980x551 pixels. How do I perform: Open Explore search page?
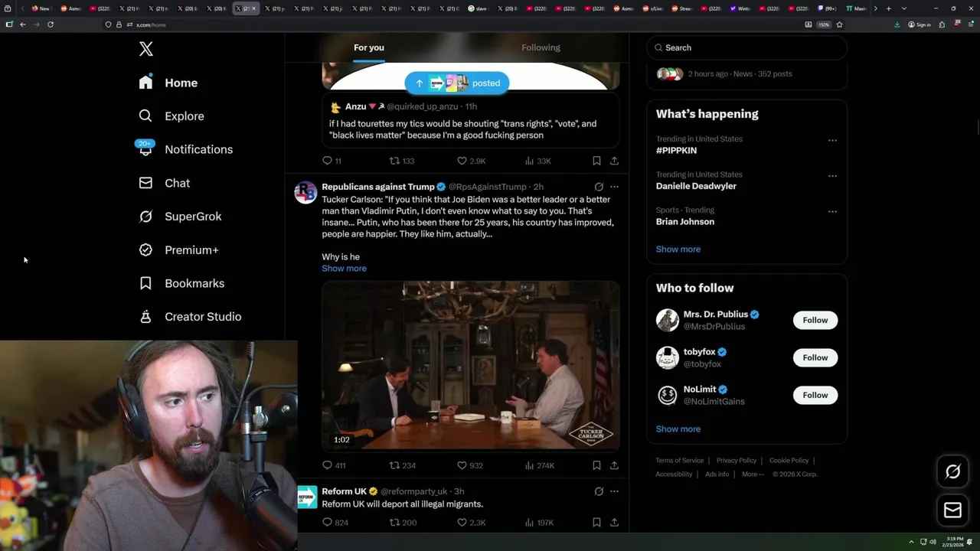coord(171,116)
